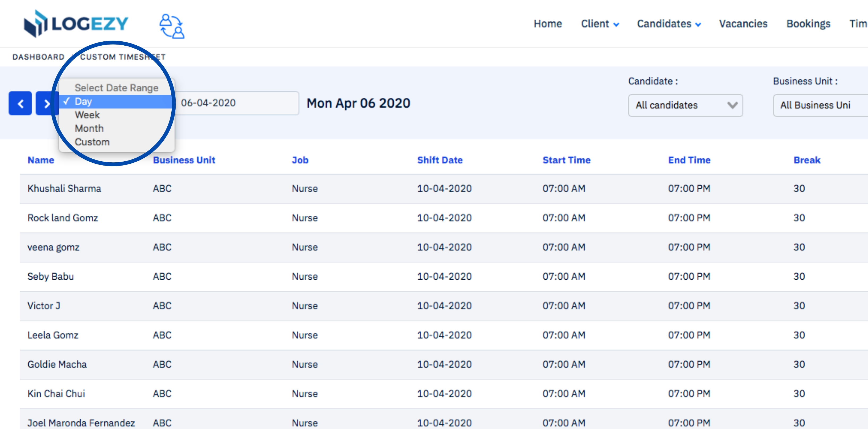Expand the Client menu
The width and height of the screenshot is (868, 429).
(x=600, y=24)
